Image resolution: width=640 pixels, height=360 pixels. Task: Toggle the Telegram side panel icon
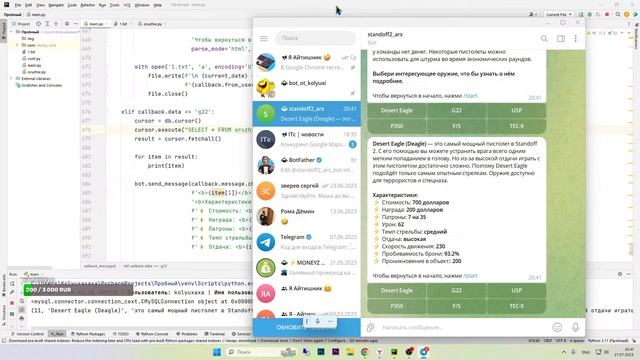click(x=561, y=38)
